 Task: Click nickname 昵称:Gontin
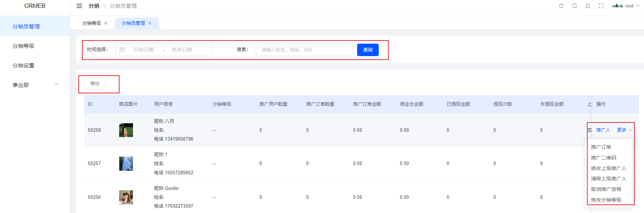[166, 188]
